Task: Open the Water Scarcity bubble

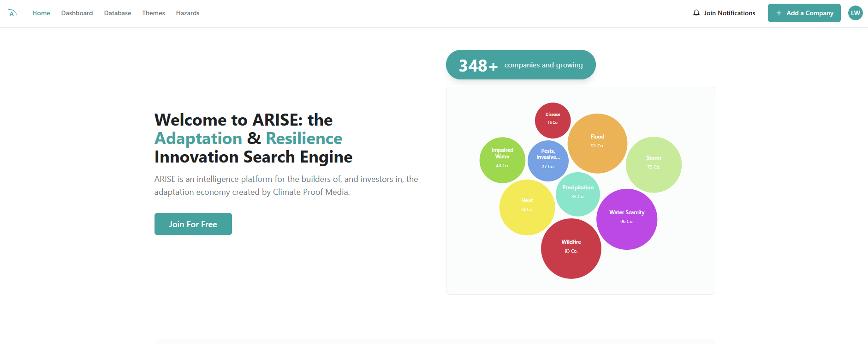Action: tap(627, 219)
